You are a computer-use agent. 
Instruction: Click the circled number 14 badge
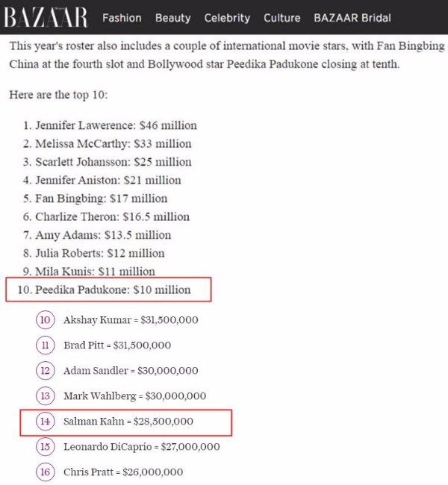[x=46, y=422]
